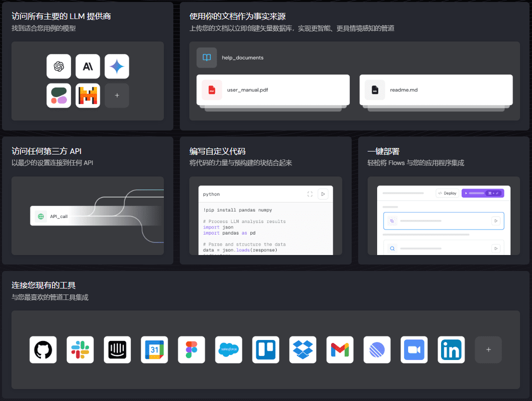This screenshot has height=401, width=532.
Task: Click the Google Gemini sparkle icon
Action: 117,66
